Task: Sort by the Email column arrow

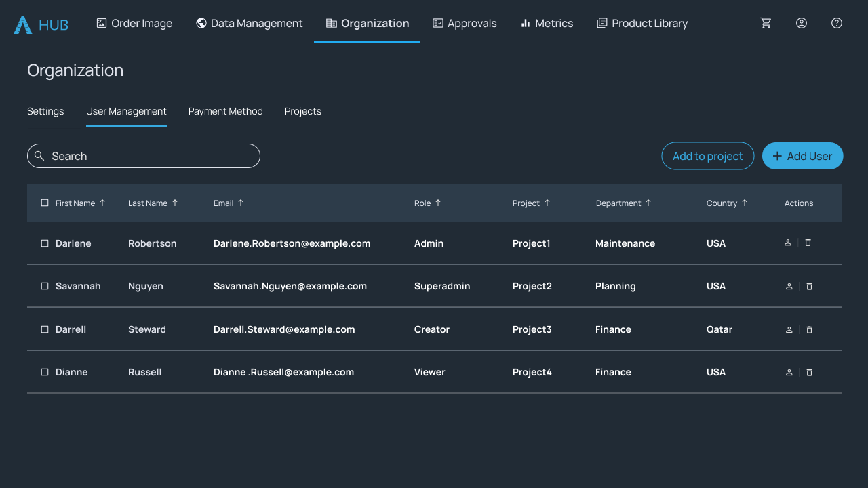Action: tap(242, 202)
